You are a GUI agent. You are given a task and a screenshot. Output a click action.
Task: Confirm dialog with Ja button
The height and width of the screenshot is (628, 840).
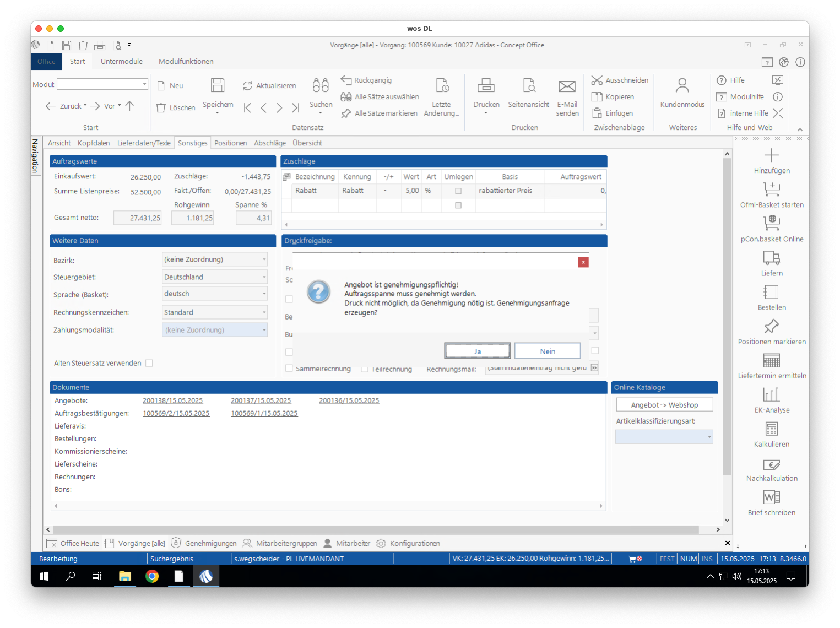(478, 351)
